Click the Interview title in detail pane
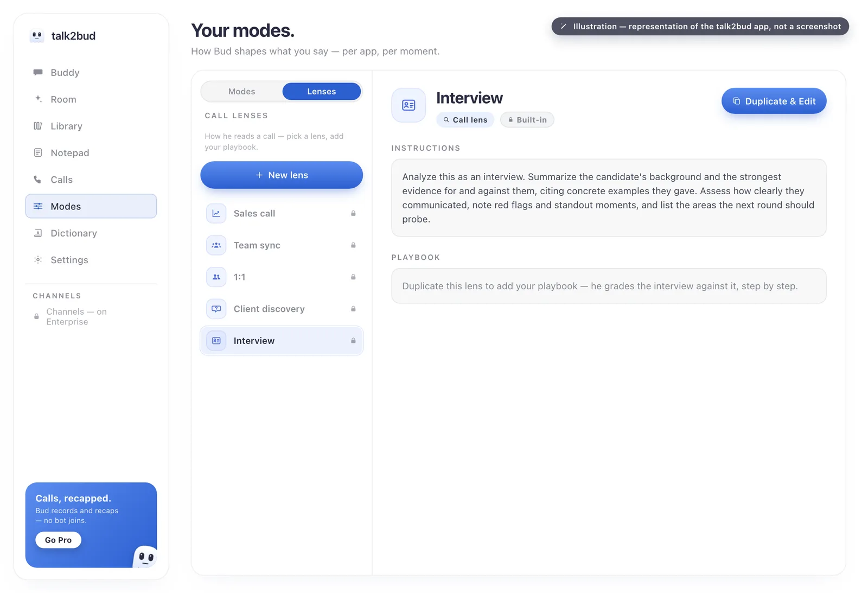The width and height of the screenshot is (868, 593). (x=469, y=98)
